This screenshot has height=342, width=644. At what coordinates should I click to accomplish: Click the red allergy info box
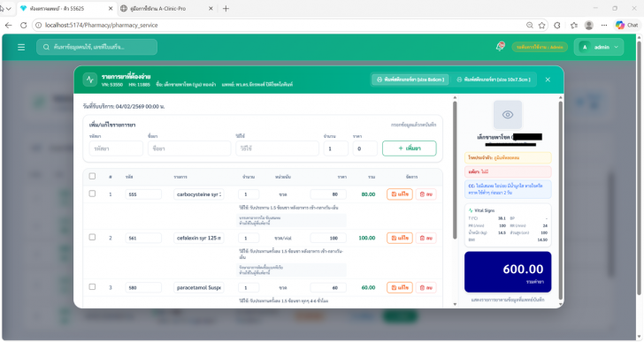[508, 171]
